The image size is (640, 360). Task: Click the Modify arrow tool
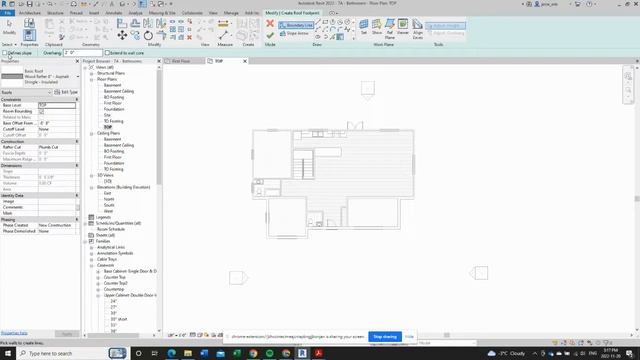pos(9,27)
